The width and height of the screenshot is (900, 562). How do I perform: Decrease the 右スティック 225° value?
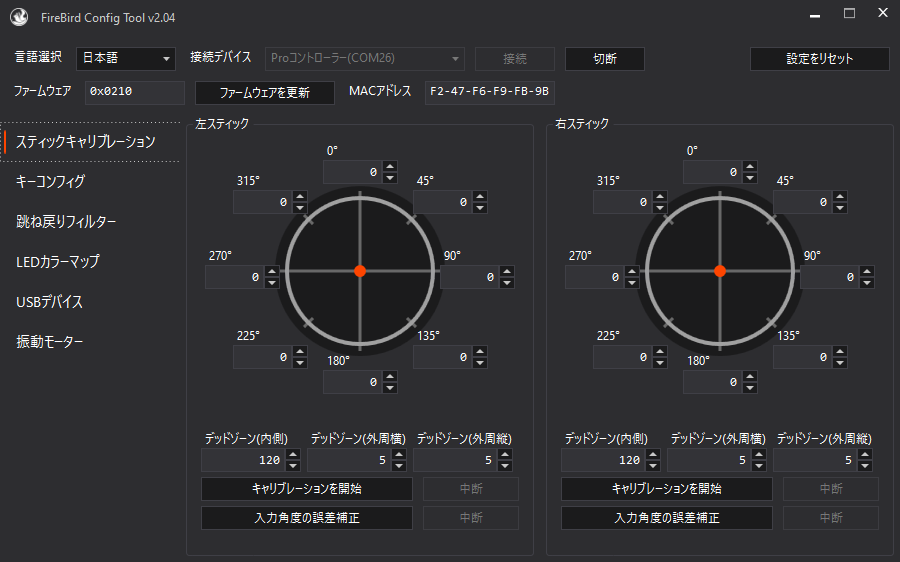pyautogui.click(x=660, y=363)
